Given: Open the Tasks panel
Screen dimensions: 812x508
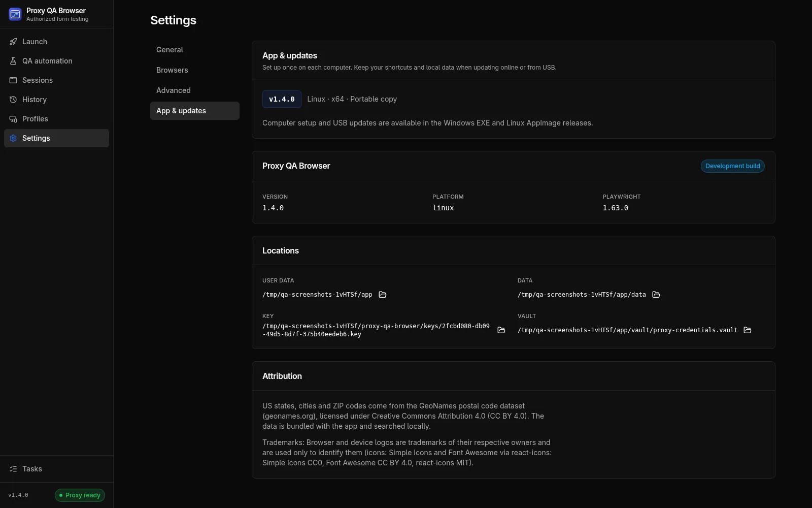Looking at the screenshot, I should 56,469.
